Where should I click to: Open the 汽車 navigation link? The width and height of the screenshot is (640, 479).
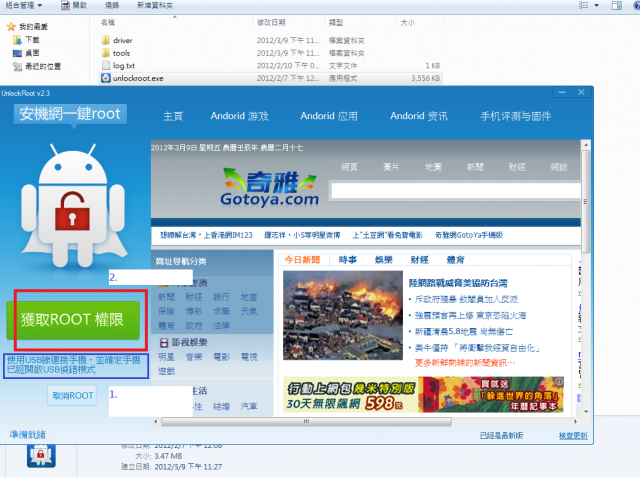[249, 407]
